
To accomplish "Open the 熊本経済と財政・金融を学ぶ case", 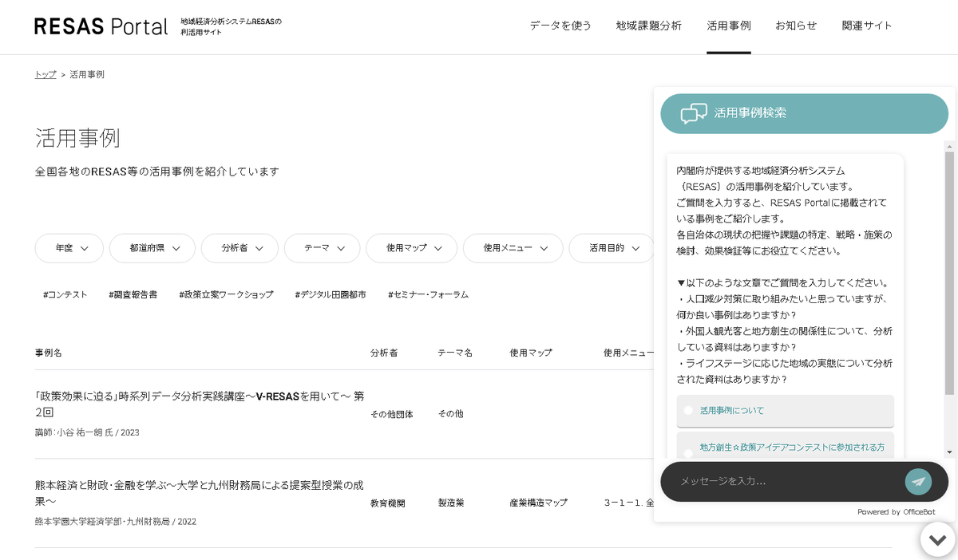I will (200, 493).
